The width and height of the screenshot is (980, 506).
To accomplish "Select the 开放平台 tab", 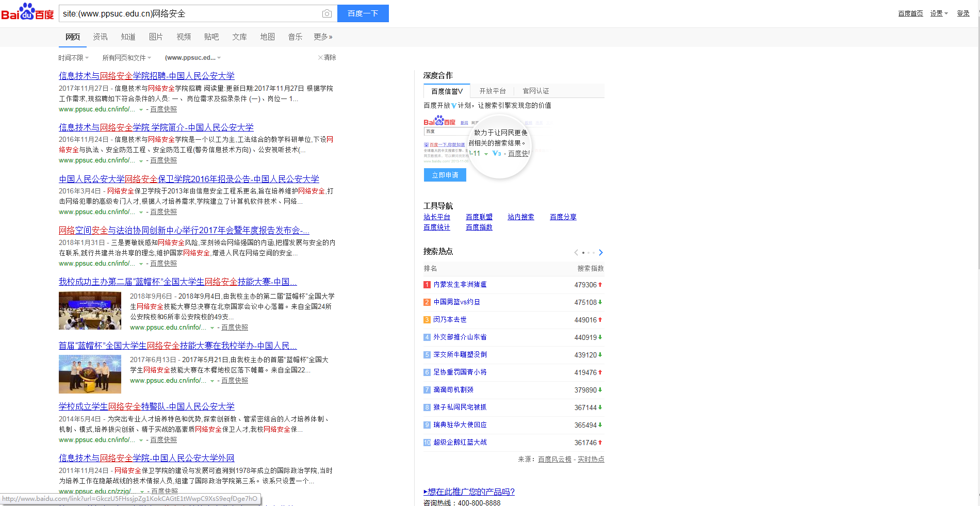I will click(x=493, y=91).
